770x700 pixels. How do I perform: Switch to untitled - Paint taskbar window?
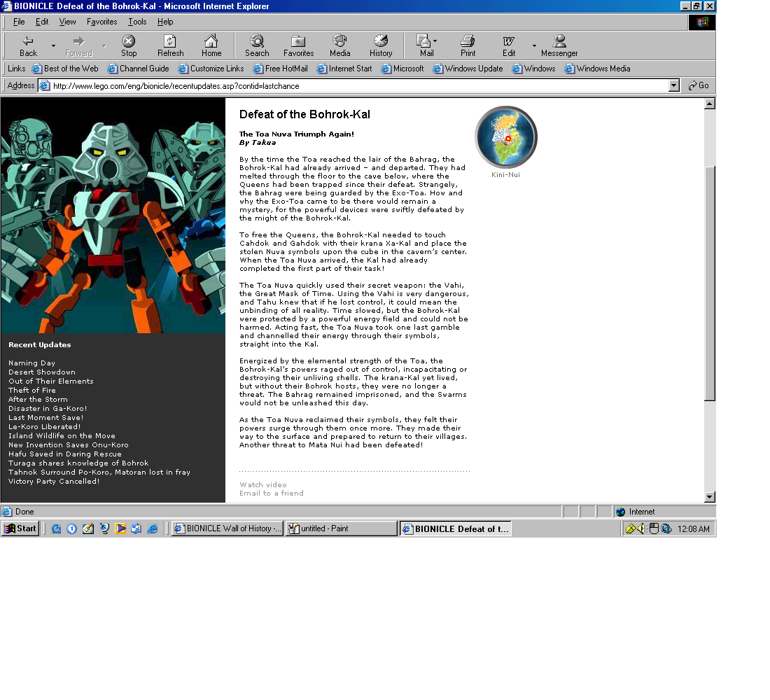click(x=342, y=528)
